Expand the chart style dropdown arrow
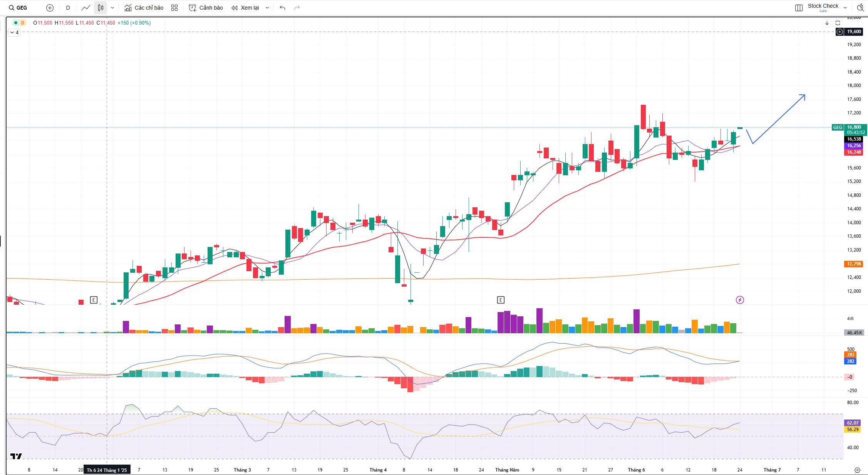 click(112, 8)
